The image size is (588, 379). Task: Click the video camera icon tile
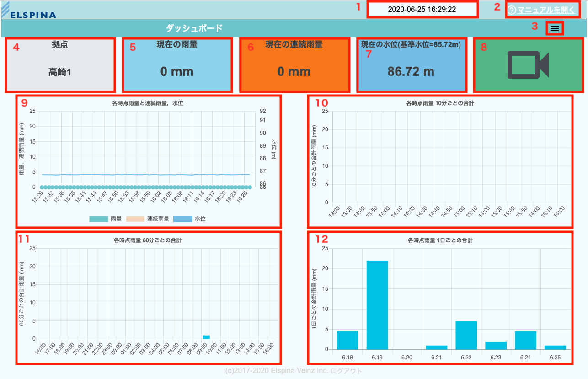click(x=528, y=65)
